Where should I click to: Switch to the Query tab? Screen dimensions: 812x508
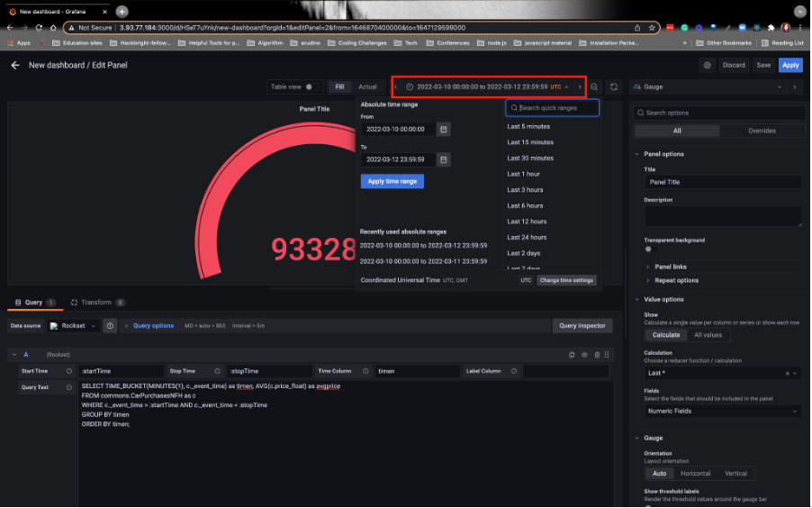click(35, 303)
